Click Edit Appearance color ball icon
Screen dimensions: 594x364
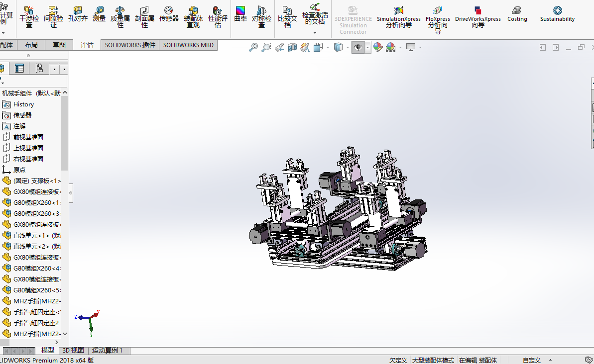tap(378, 47)
